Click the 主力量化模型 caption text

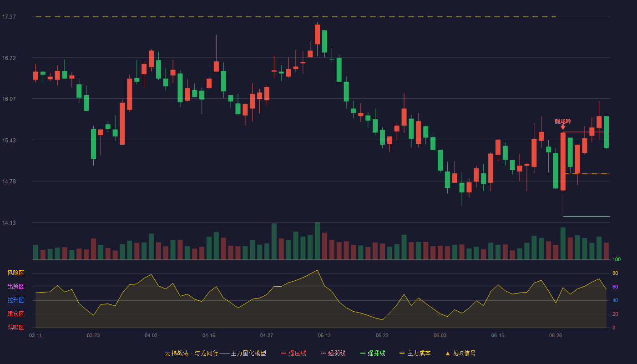[x=248, y=353]
